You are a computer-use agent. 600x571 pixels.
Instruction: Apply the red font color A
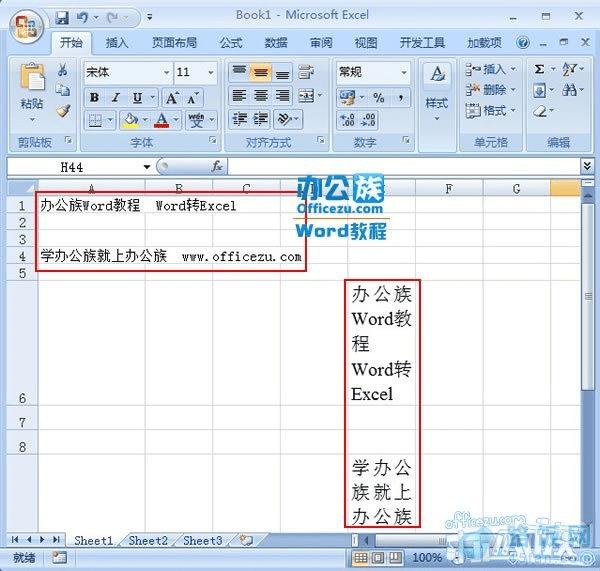pyautogui.click(x=161, y=121)
